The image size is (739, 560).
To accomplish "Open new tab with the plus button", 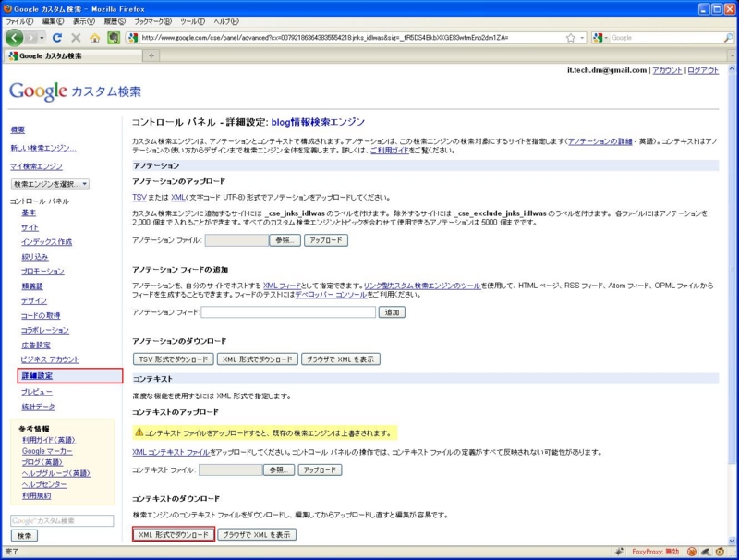I will pyautogui.click(x=151, y=56).
